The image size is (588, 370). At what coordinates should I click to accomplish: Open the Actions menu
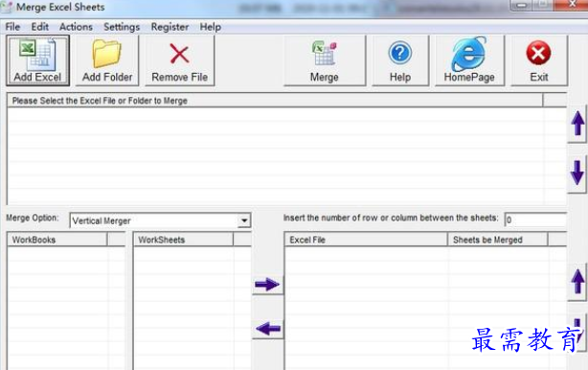click(x=76, y=27)
